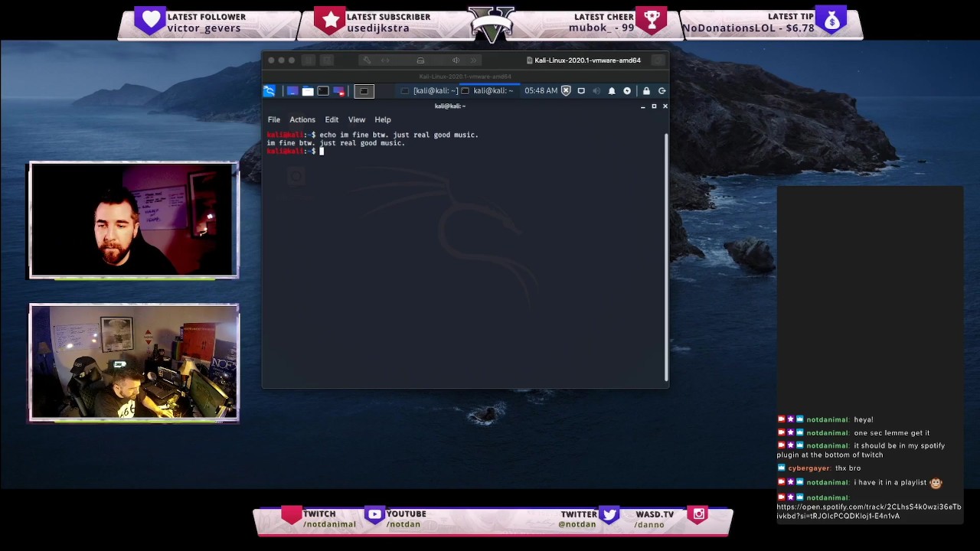Open VMware settings wrench icon
The image size is (980, 551).
click(x=367, y=60)
